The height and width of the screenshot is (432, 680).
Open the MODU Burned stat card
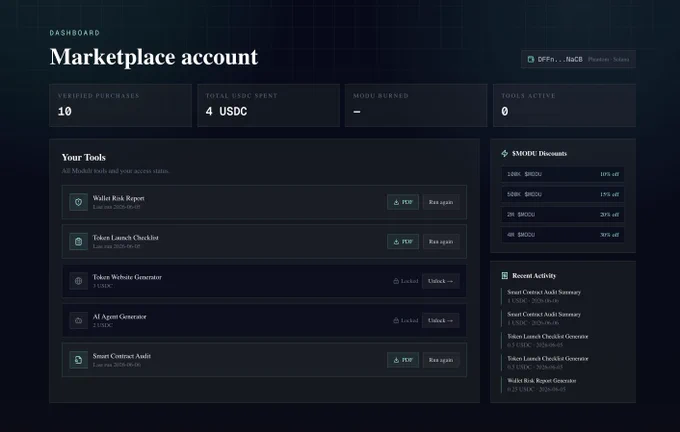(416, 105)
